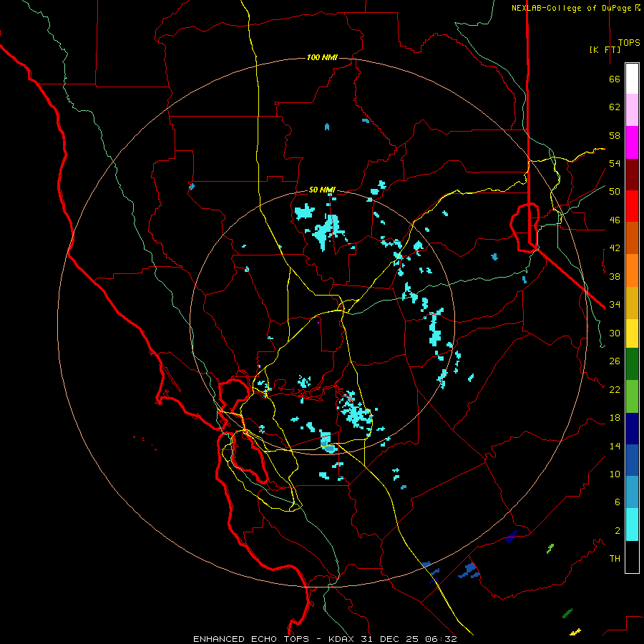
Task: Click the "[K FT]" units label
Action: pos(605,49)
